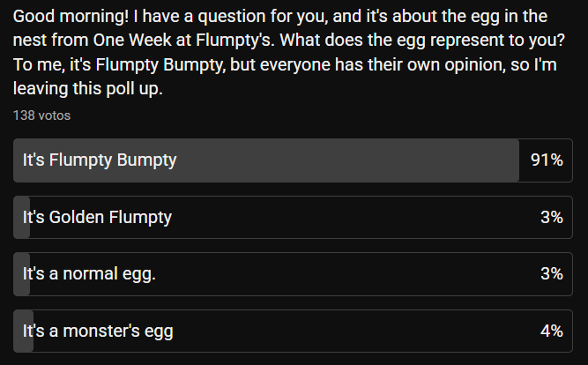
Task: Pick the It's a monster's egg option
Action: pyautogui.click(x=98, y=331)
